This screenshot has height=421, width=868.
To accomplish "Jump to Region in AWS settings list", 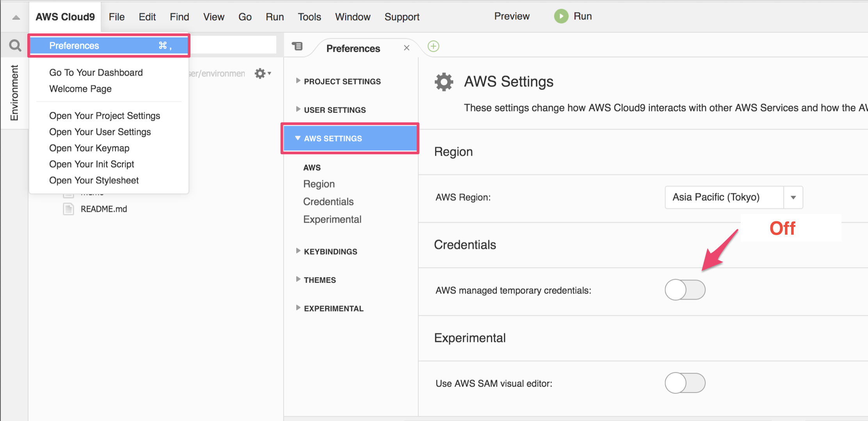I will [x=319, y=184].
